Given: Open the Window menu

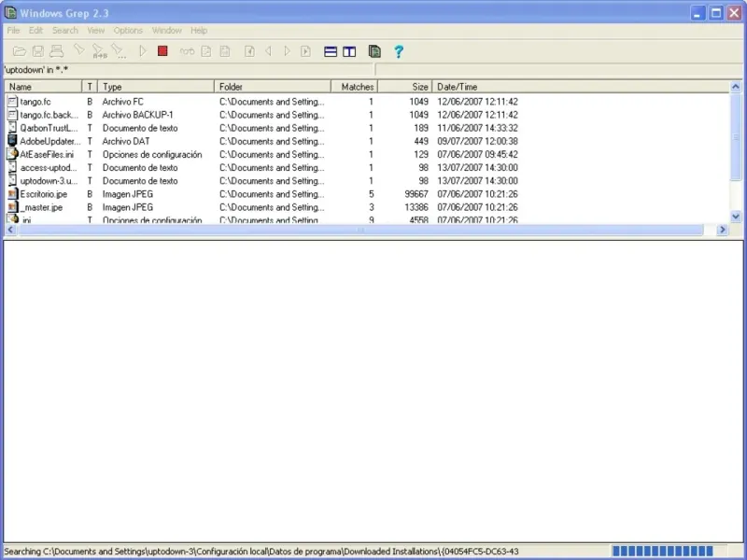Looking at the screenshot, I should (x=167, y=31).
